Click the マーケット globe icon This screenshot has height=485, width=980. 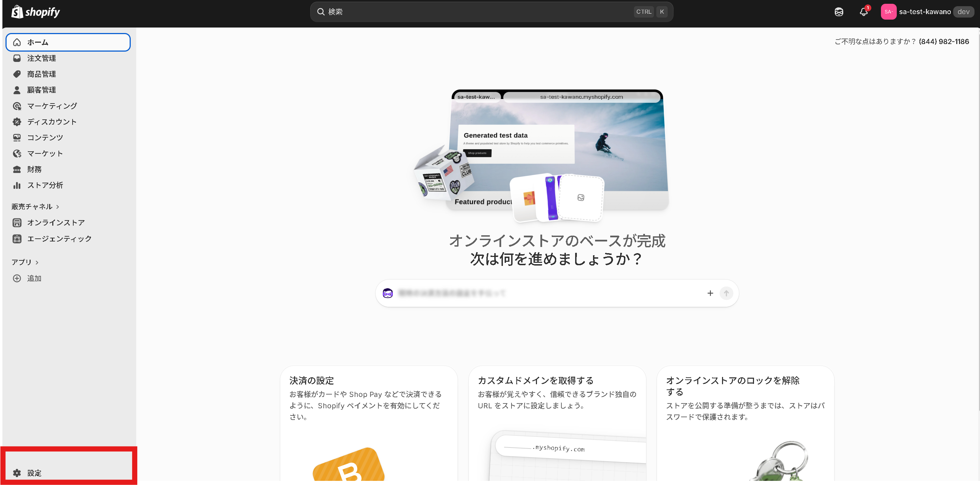point(17,154)
